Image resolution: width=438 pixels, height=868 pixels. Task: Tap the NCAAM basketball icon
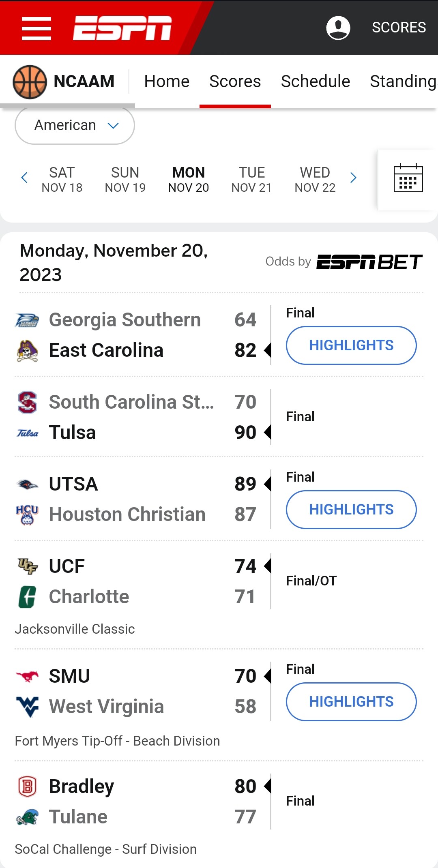tap(30, 81)
